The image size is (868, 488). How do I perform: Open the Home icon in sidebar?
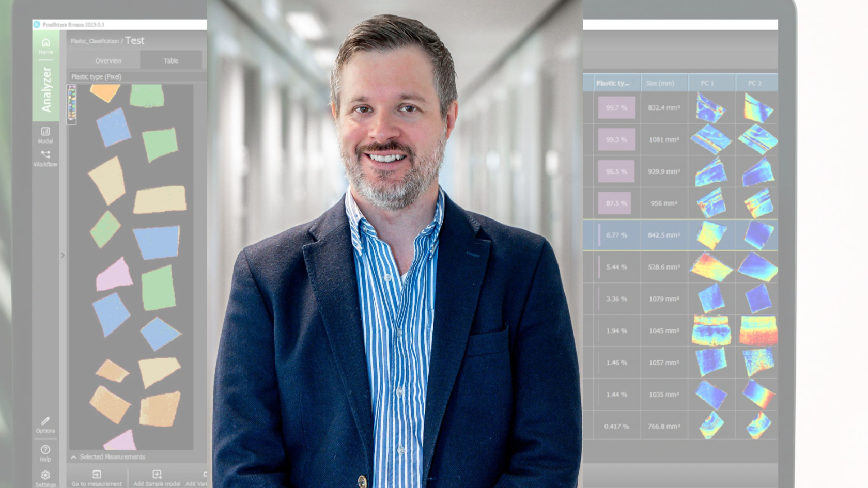click(x=45, y=43)
